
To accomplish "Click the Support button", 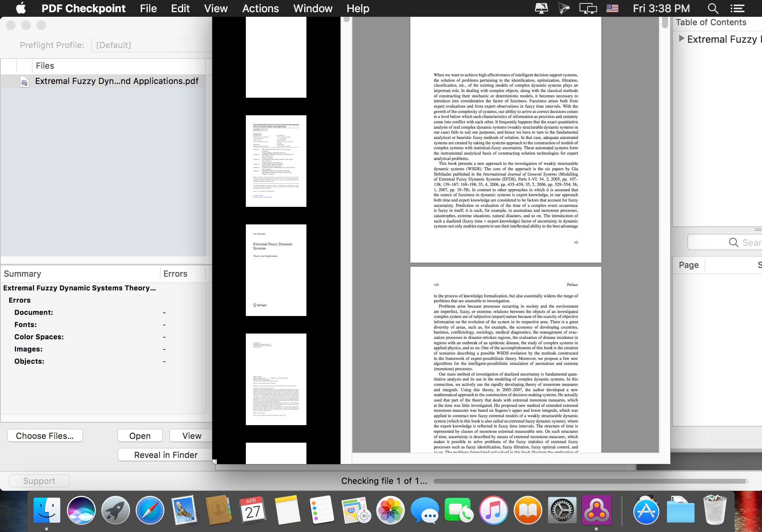I will (x=39, y=480).
